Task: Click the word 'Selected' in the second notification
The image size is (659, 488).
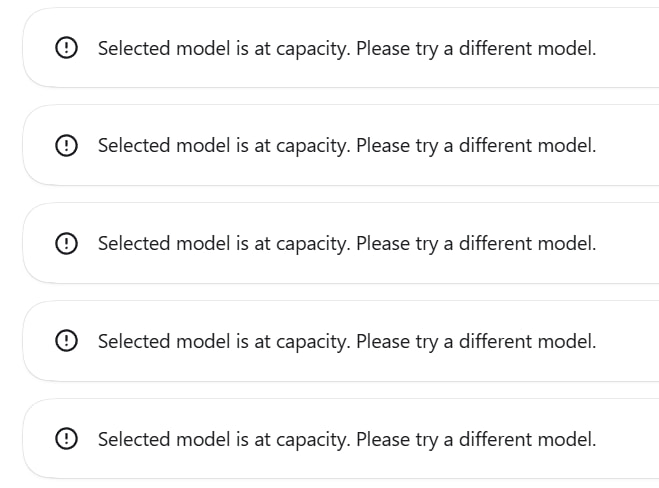Action: click(x=134, y=145)
